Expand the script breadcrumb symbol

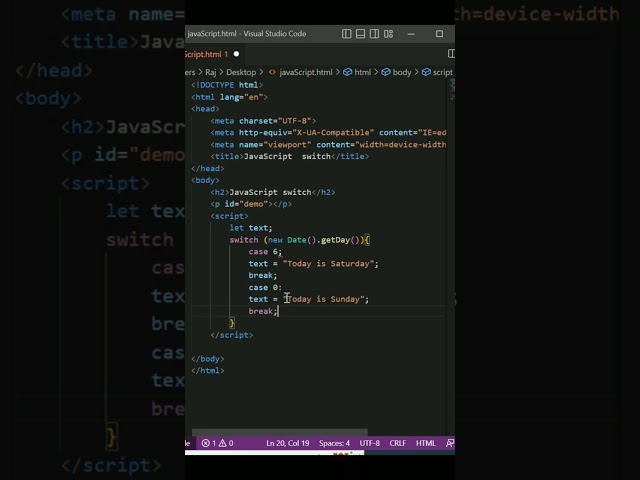click(x=438, y=72)
